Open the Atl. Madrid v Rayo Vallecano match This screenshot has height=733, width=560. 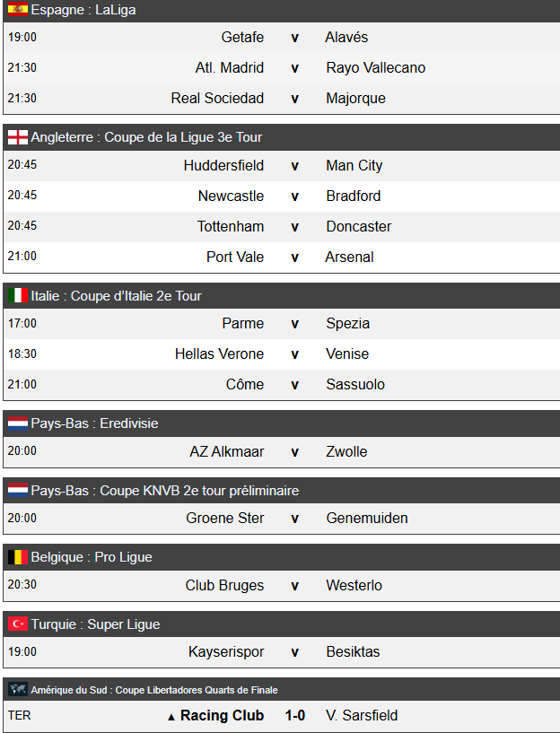294,68
